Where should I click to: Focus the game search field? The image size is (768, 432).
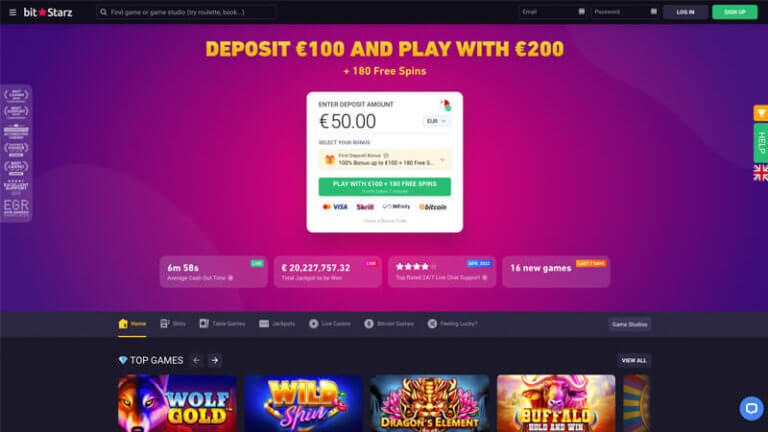(x=186, y=12)
